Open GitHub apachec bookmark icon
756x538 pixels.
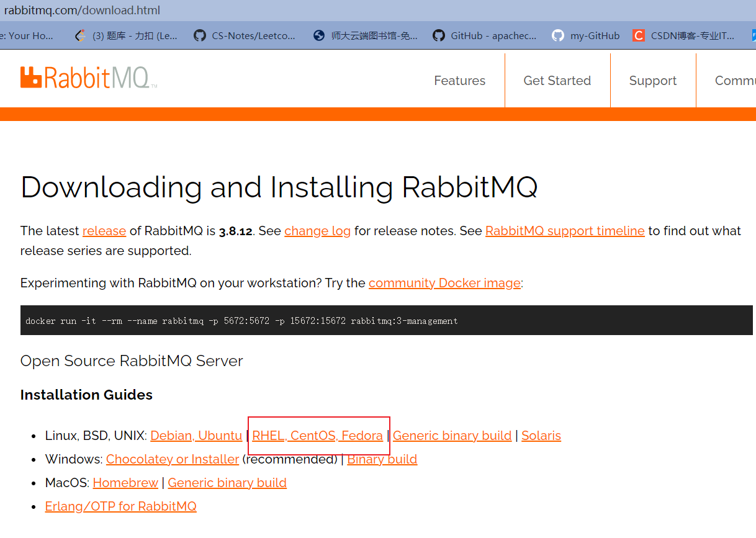pos(439,35)
